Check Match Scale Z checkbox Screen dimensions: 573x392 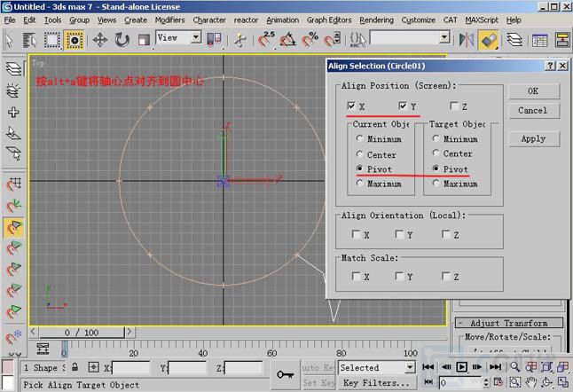[446, 276]
